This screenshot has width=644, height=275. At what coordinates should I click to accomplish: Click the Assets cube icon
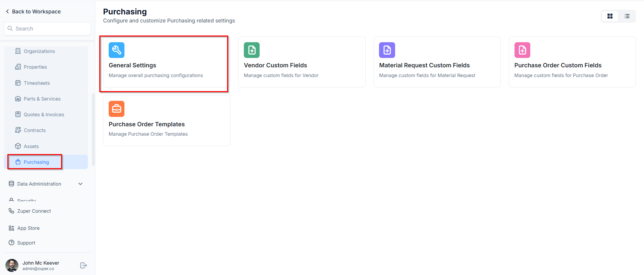(x=18, y=146)
